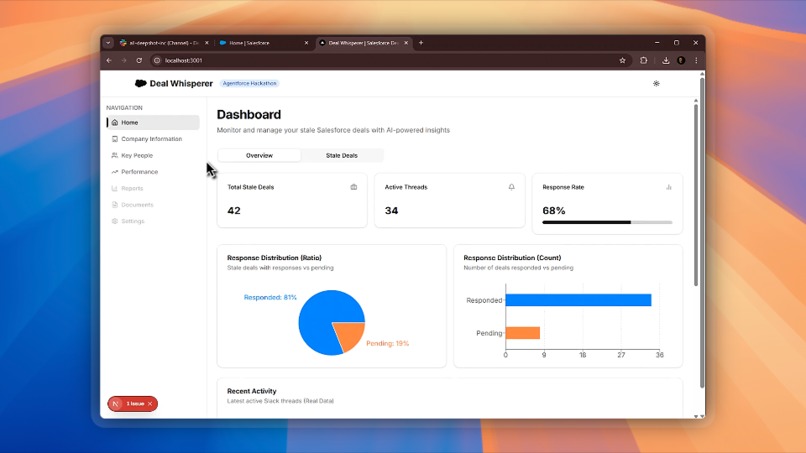Reload the page

139,60
